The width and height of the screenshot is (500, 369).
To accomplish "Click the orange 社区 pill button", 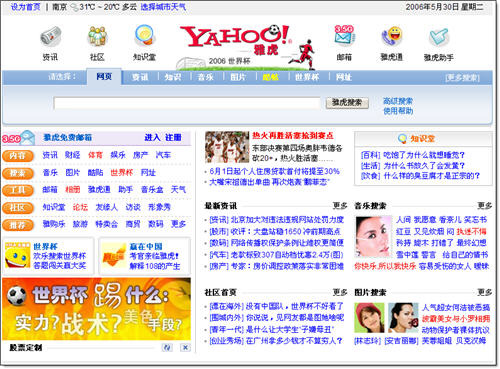I will pyautogui.click(x=18, y=208).
